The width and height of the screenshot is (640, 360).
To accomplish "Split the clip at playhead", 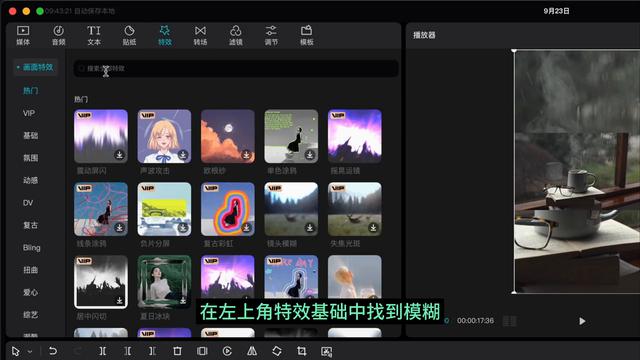I will [102, 351].
